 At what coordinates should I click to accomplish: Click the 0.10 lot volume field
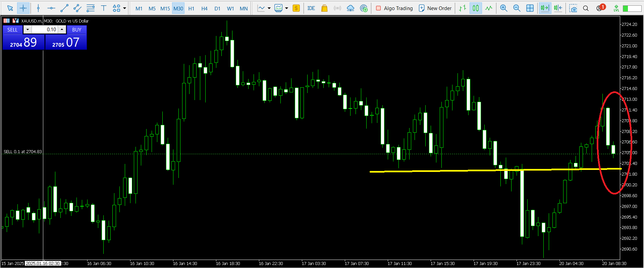(x=45, y=30)
